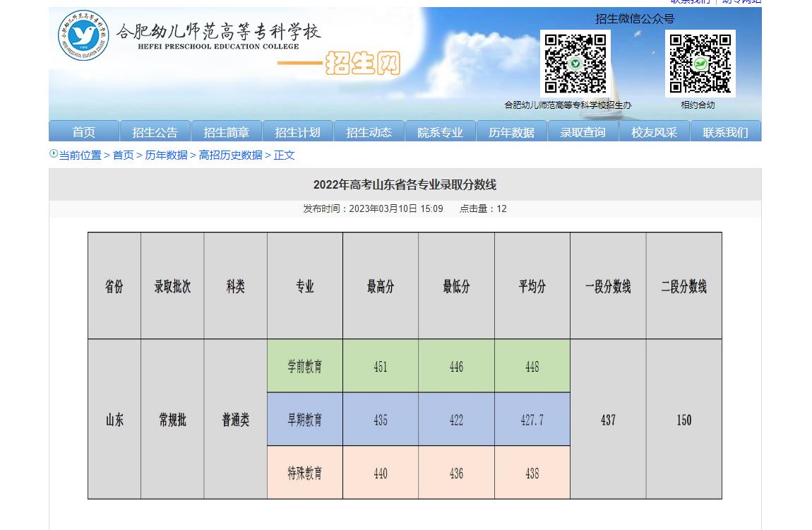Click the 高招历史数据 breadcrumb link
The image size is (812, 530).
(x=230, y=155)
